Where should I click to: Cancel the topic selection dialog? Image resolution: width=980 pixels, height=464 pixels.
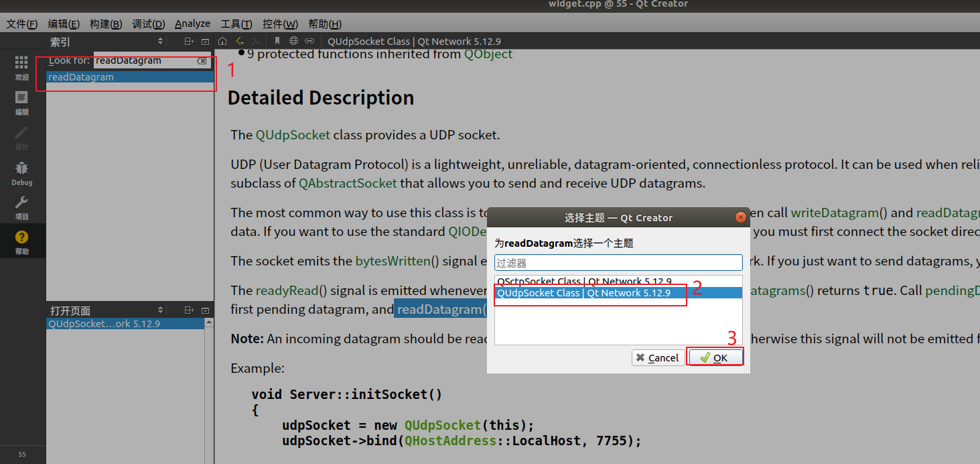[658, 357]
